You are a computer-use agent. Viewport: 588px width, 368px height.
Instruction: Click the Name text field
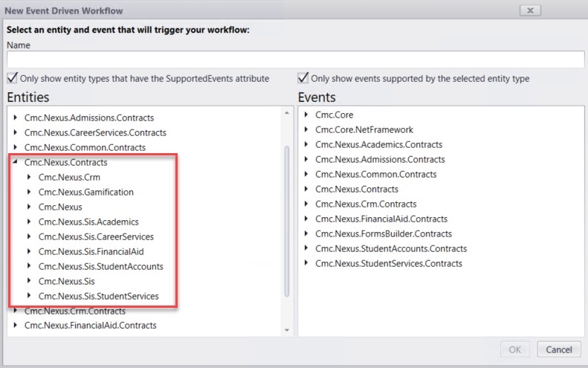[295, 60]
